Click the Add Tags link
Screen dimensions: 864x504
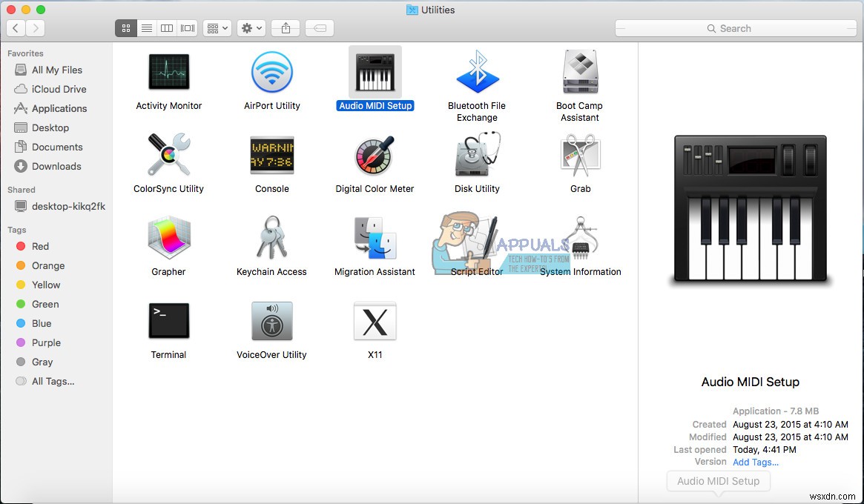click(755, 462)
